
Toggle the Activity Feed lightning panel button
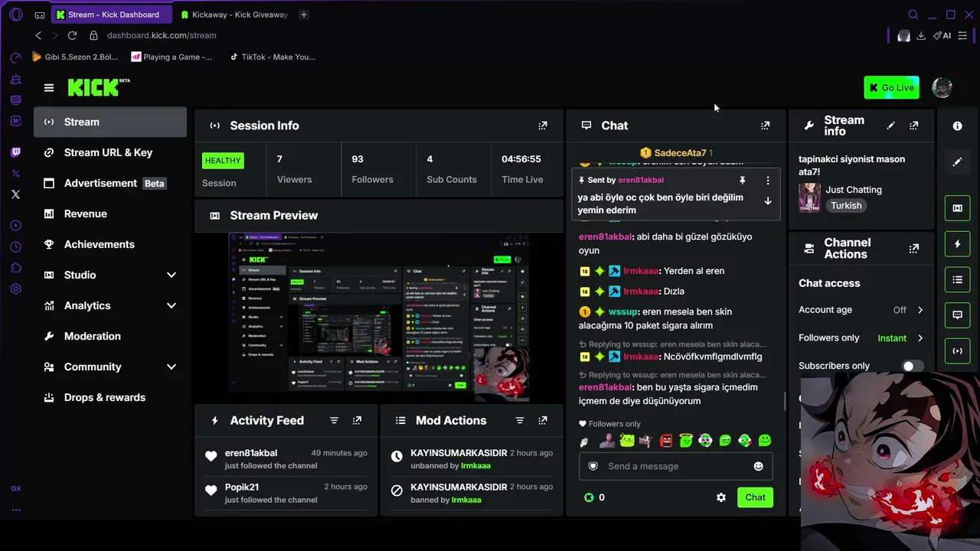957,244
